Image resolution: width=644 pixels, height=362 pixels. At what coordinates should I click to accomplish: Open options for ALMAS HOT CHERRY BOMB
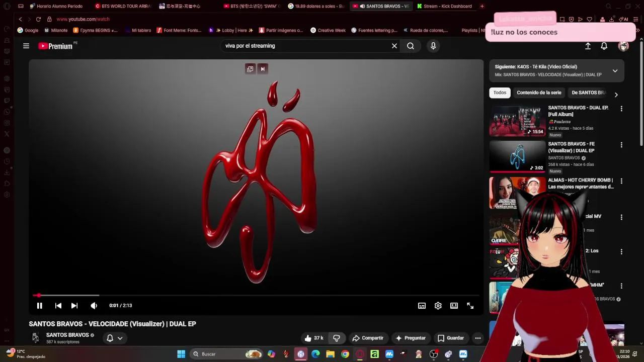tap(621, 181)
